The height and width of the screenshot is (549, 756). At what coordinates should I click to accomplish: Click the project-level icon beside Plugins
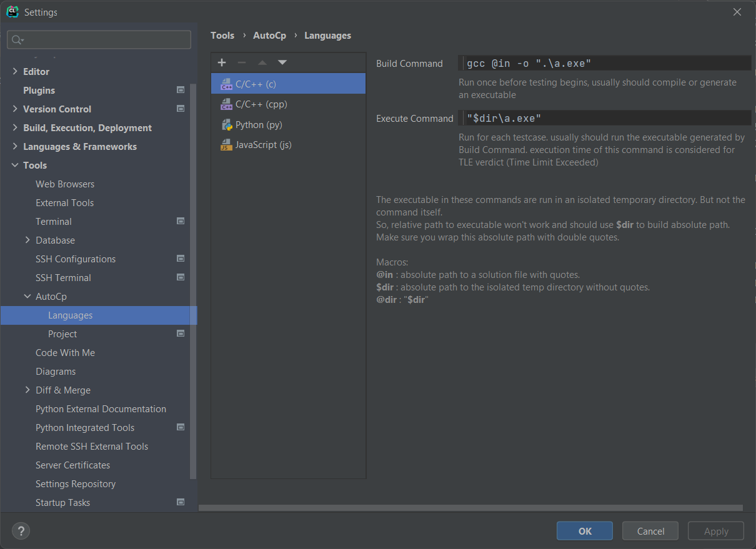pos(181,91)
